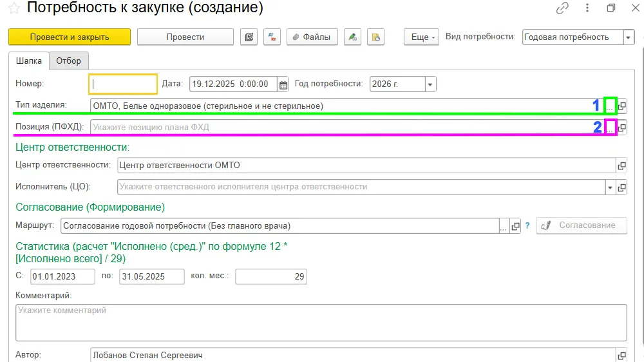Open the stacked documents icon in toolbar
Screen dimensions: 644x362
tap(249, 37)
